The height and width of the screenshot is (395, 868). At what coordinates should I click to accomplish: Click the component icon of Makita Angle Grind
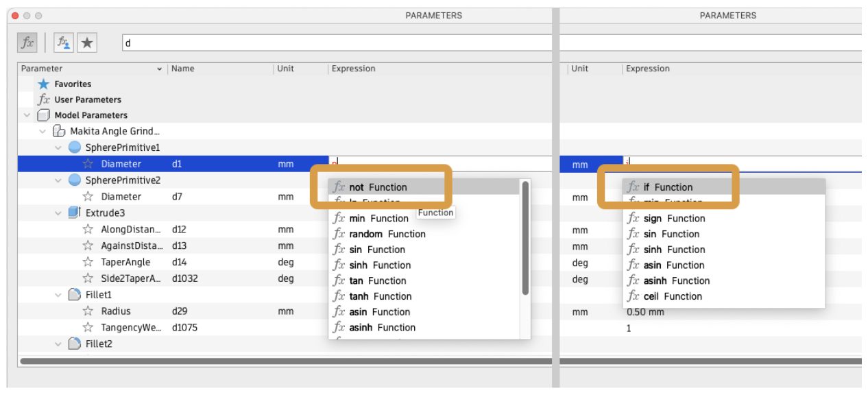tap(59, 131)
